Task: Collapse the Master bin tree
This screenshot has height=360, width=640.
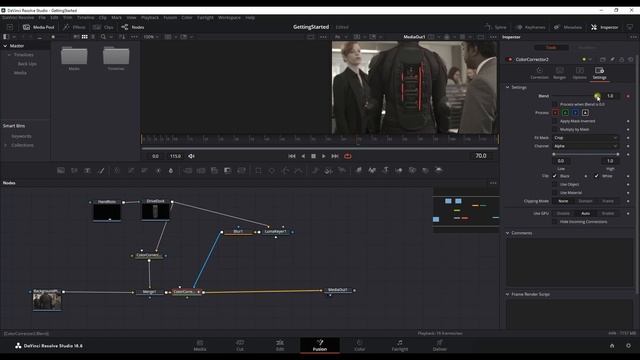Action: [x=5, y=46]
